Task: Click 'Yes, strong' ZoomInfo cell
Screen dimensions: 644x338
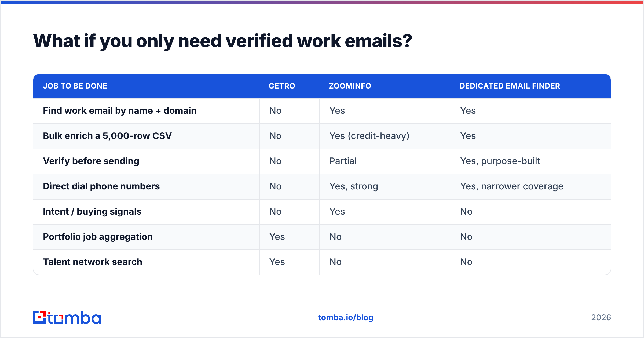Action: pos(354,186)
